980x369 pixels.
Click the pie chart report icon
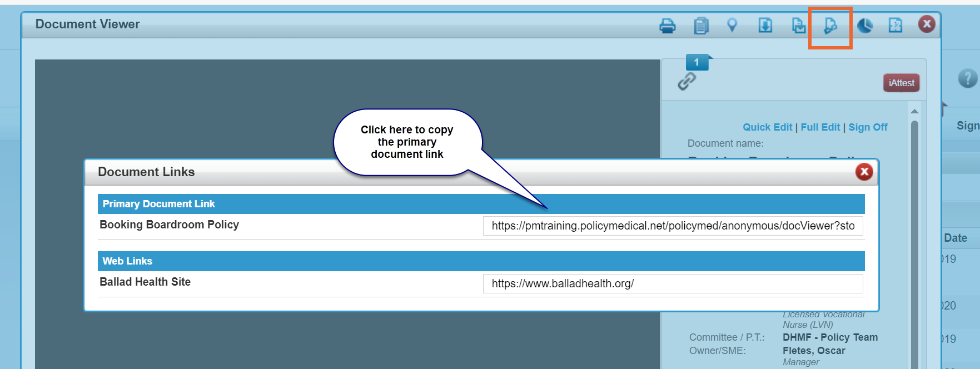coord(864,26)
